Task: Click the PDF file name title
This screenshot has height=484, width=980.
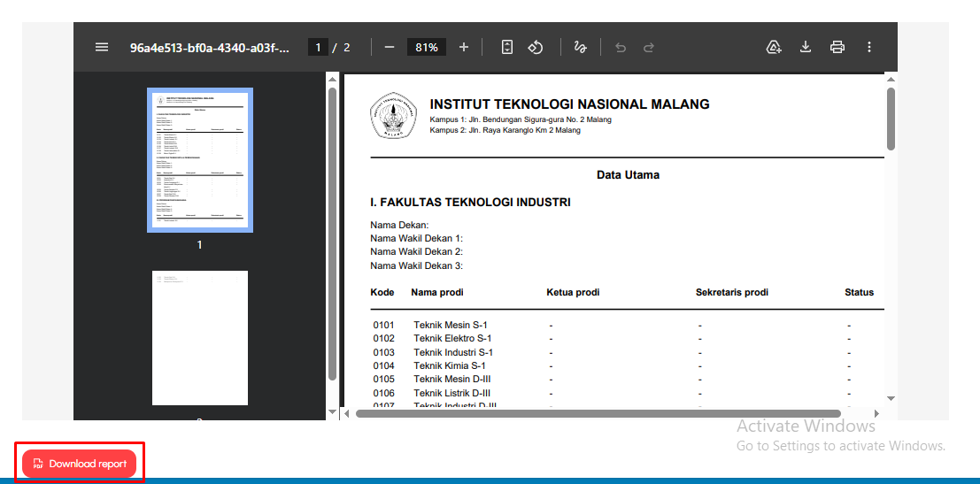Action: point(210,48)
